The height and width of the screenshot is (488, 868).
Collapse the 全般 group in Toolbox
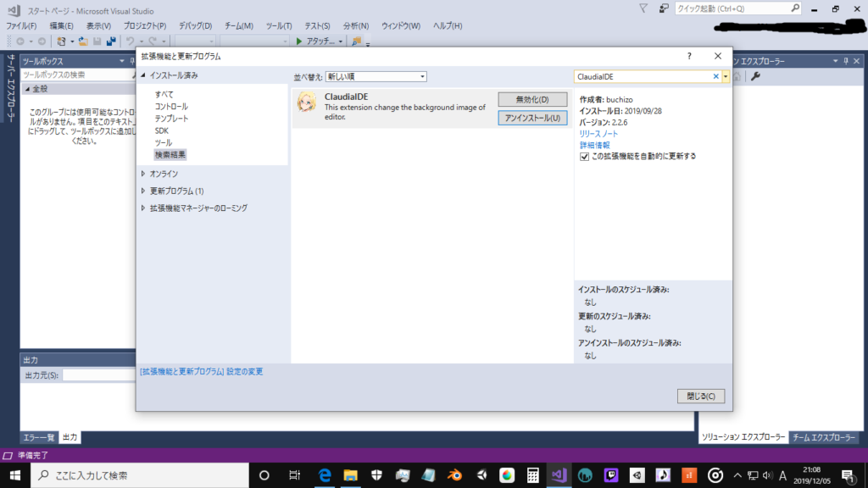[27, 88]
